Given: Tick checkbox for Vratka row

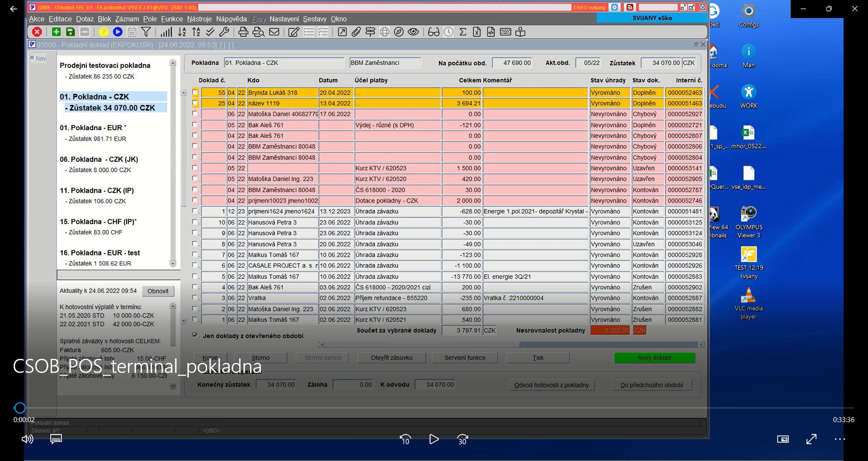Looking at the screenshot, I should pos(195,298).
